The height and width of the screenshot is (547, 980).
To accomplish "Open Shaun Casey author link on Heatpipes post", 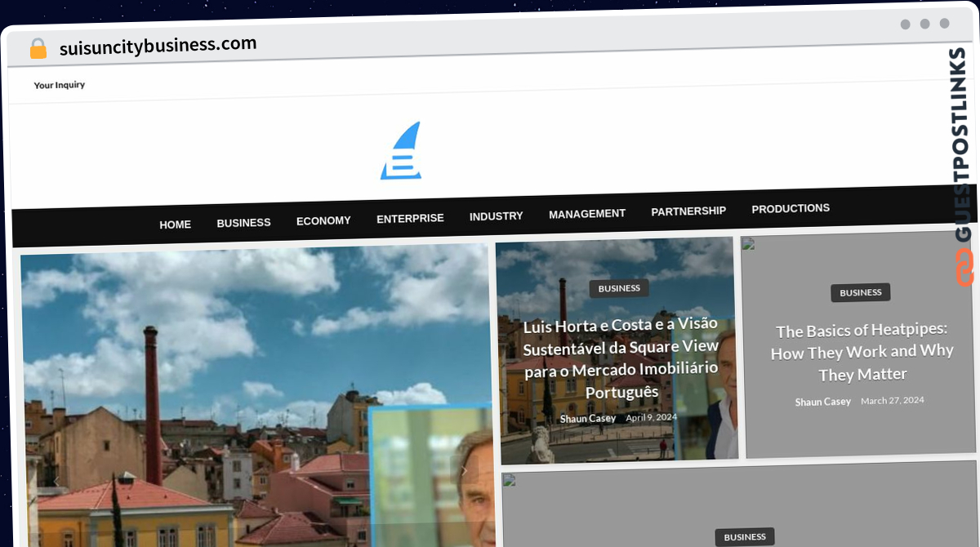I will pyautogui.click(x=823, y=402).
